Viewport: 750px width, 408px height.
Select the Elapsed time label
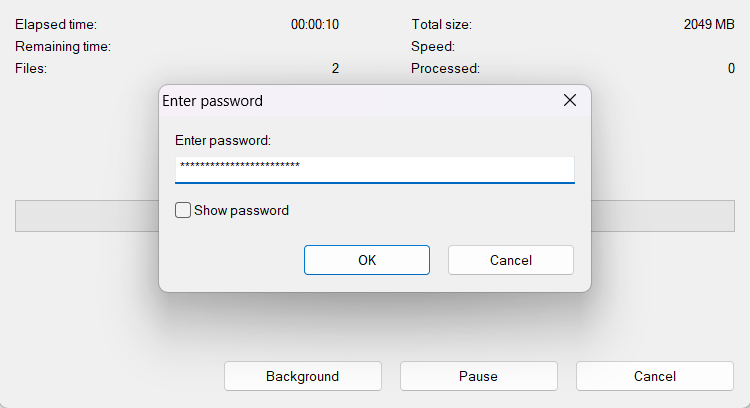[x=56, y=24]
